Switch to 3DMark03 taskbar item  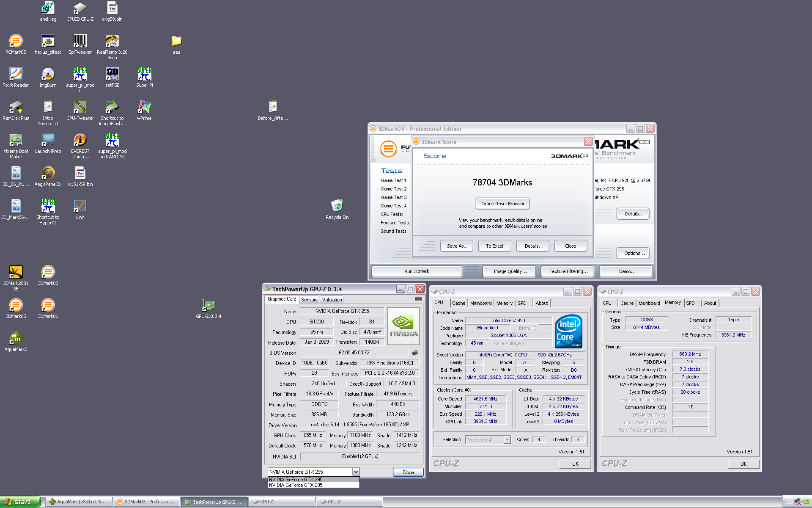click(x=146, y=502)
